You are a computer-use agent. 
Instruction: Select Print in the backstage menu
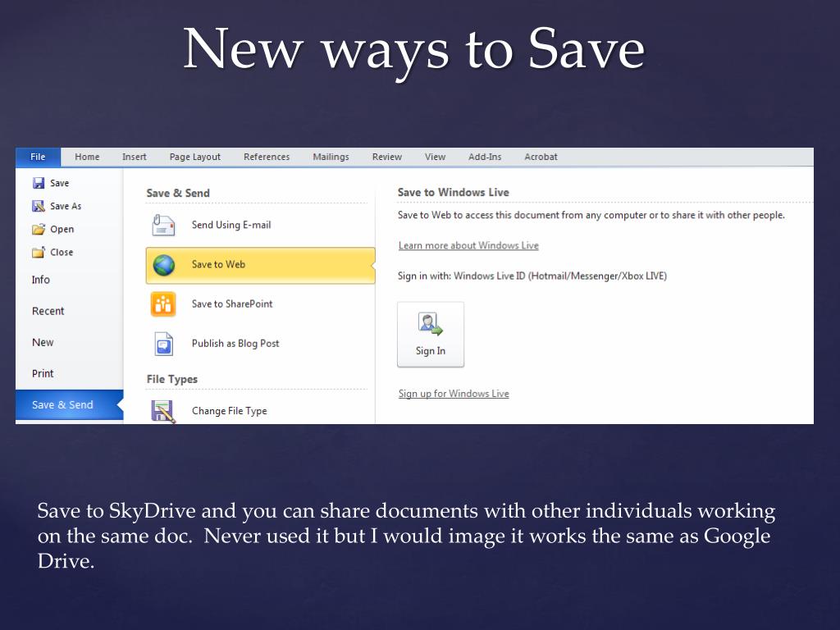[x=43, y=374]
